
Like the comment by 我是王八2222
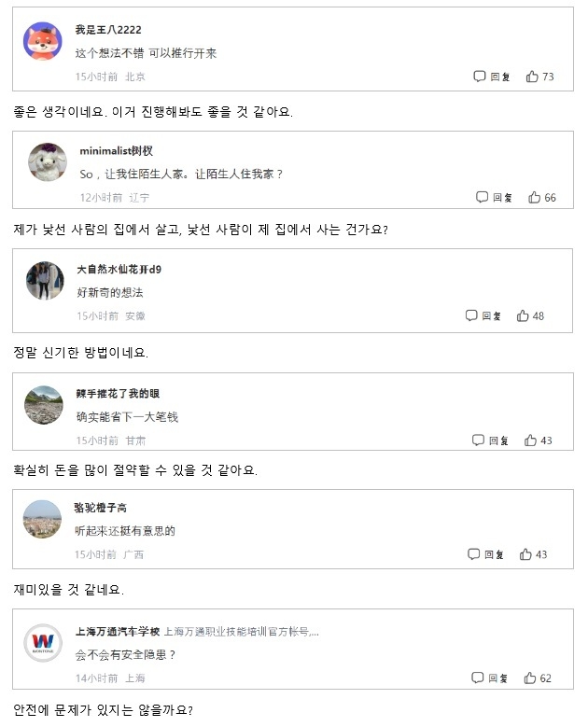(539, 77)
